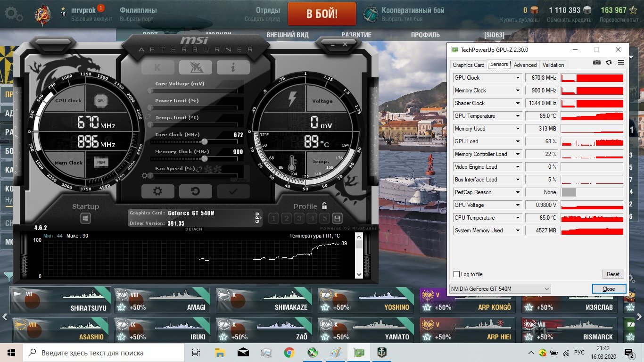Screen dimensions: 644x362
Task: Open the OC Scanner button in Afterburner
Action: [x=195, y=67]
